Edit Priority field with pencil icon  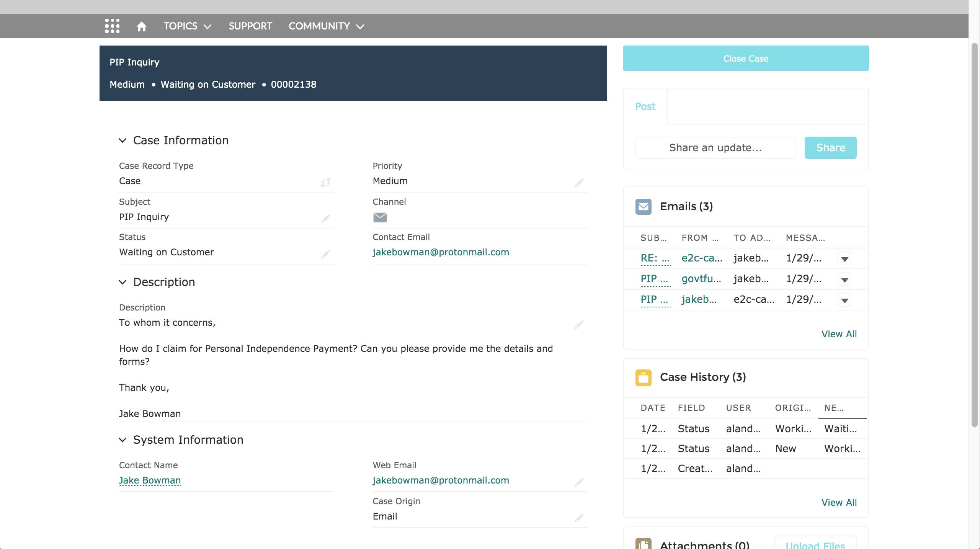click(x=579, y=183)
